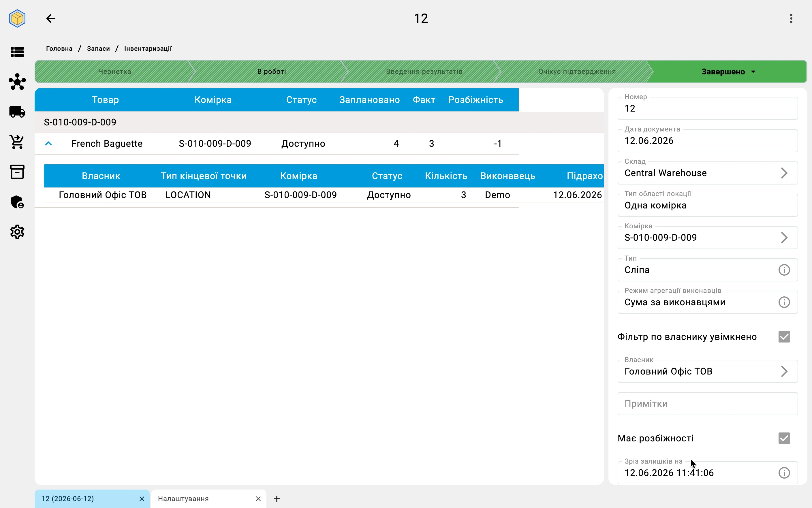Toggle the Має розбіжності checkbox
The image size is (812, 508).
[784, 438]
